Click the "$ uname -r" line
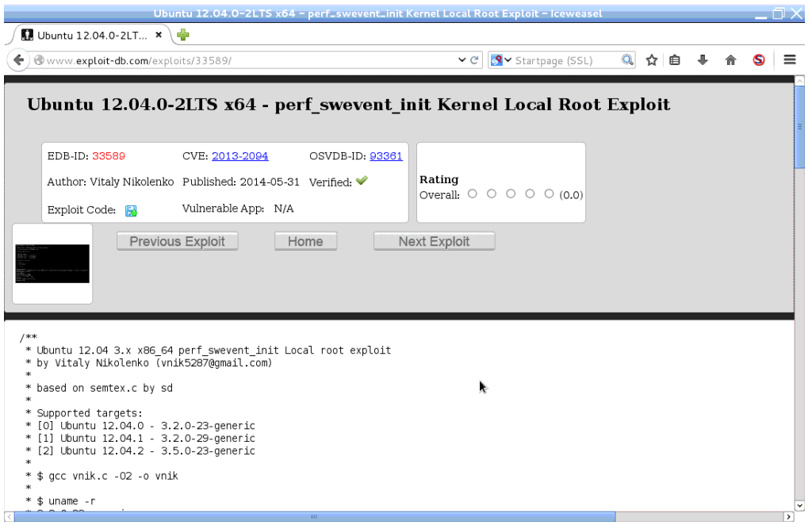The image size is (812, 529). coord(60,501)
